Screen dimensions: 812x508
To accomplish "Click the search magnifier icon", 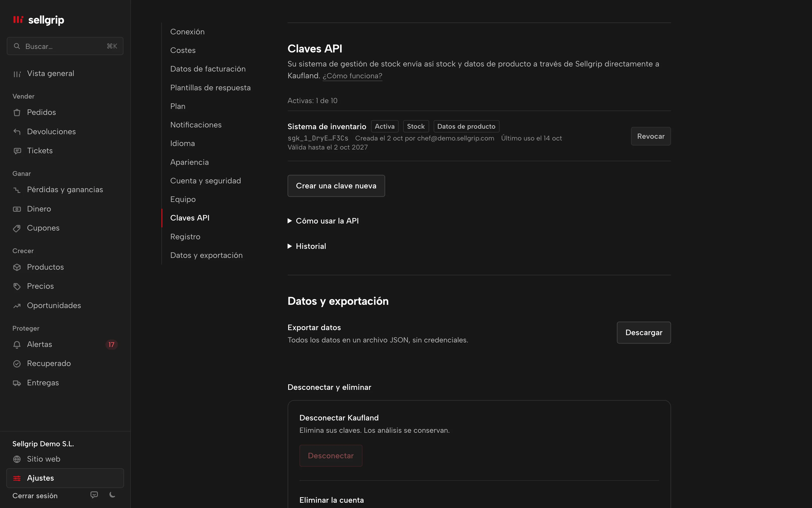I will [17, 46].
